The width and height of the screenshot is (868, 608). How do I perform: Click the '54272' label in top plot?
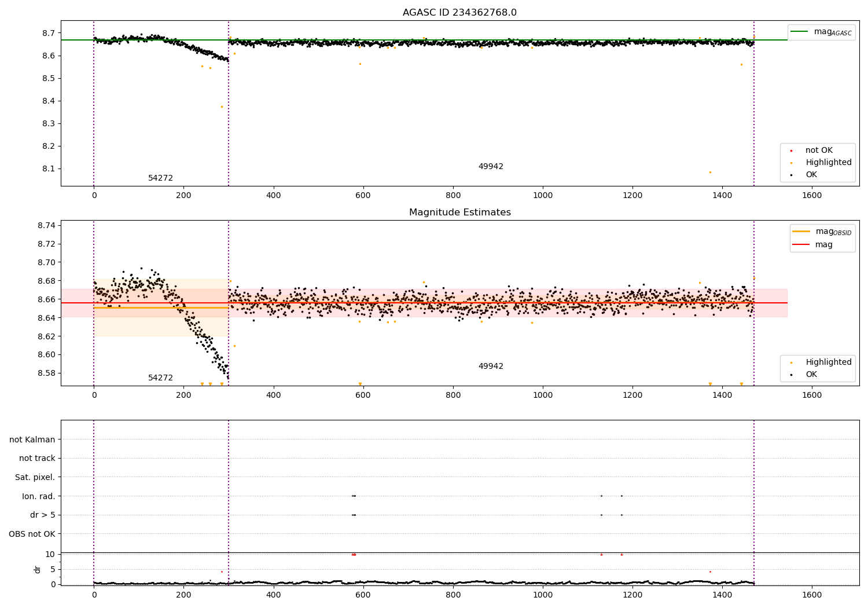pos(160,178)
